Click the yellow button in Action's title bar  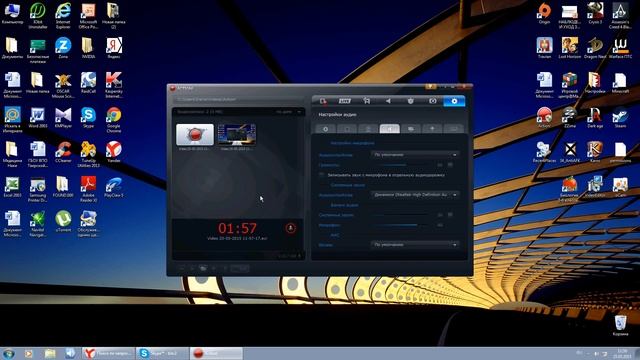431,87
